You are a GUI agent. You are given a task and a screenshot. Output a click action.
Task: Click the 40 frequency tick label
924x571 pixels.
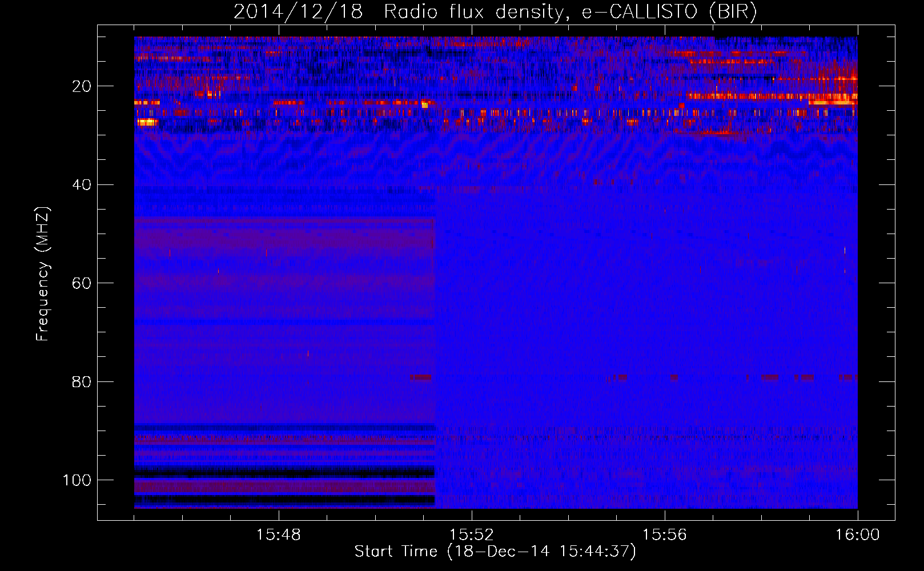tap(82, 185)
